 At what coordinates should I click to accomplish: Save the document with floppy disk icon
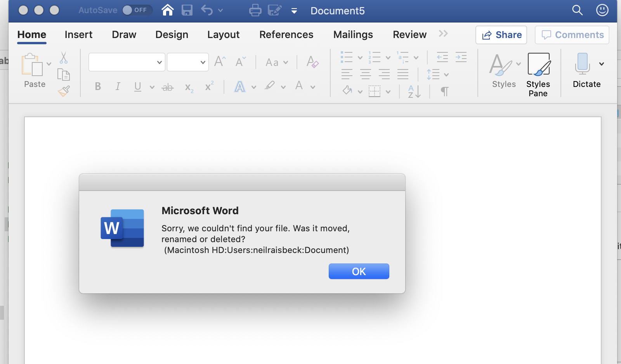(187, 10)
